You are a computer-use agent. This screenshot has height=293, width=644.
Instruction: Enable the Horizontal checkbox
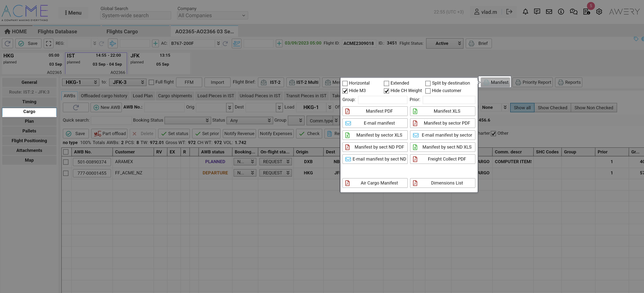[345, 83]
